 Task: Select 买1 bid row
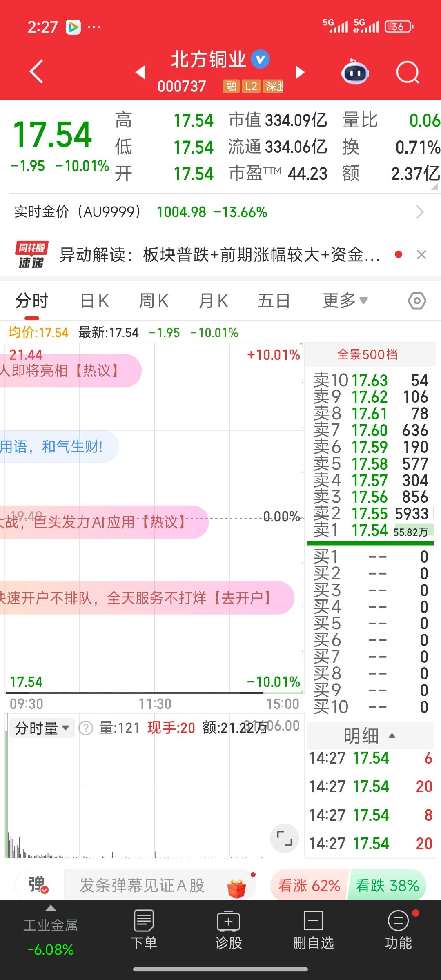pyautogui.click(x=371, y=557)
